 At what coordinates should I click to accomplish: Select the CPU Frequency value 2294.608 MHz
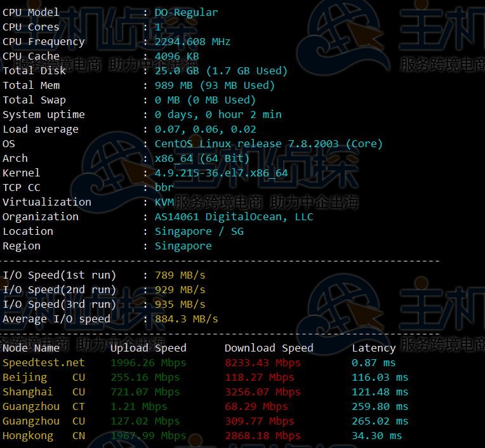click(x=192, y=41)
